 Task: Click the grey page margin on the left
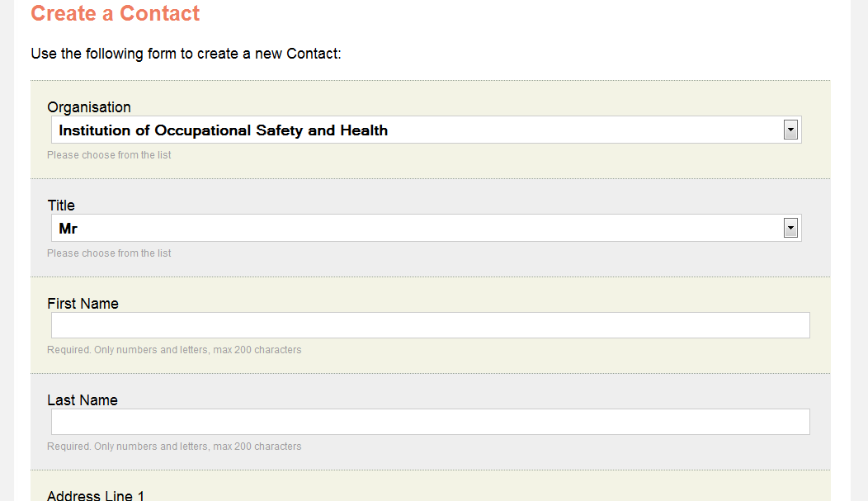7,248
